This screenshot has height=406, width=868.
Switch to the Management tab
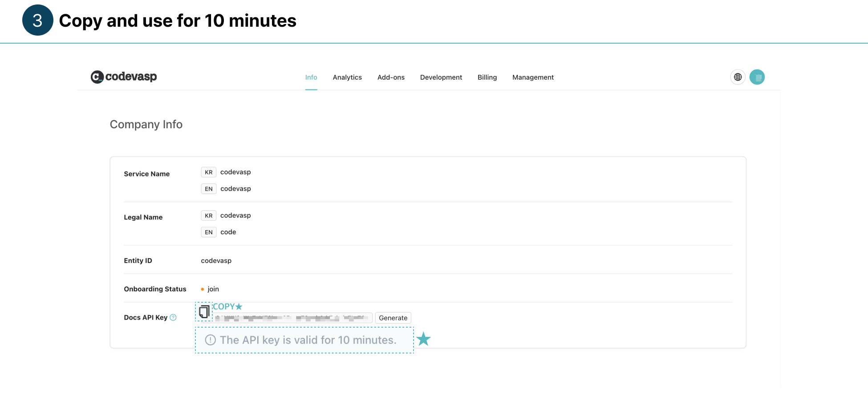533,77
